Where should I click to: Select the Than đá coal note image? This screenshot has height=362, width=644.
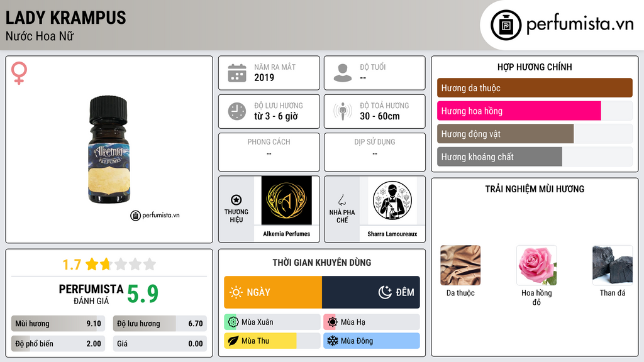613,265
